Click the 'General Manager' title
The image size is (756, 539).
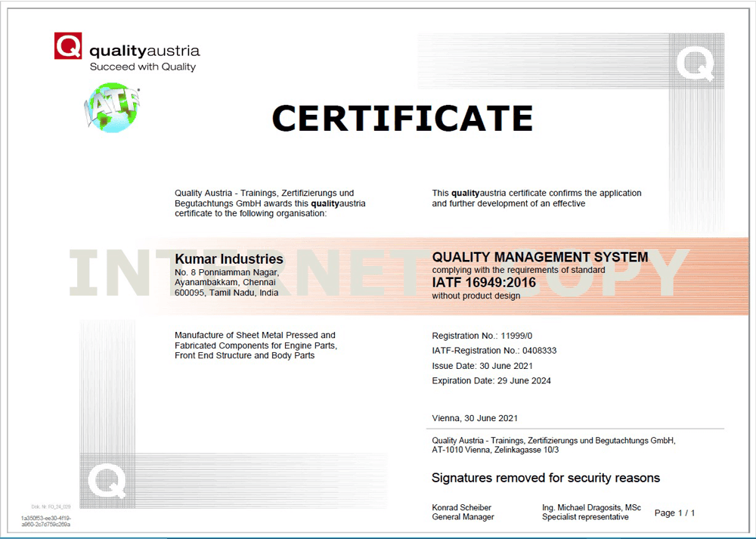coord(463,517)
